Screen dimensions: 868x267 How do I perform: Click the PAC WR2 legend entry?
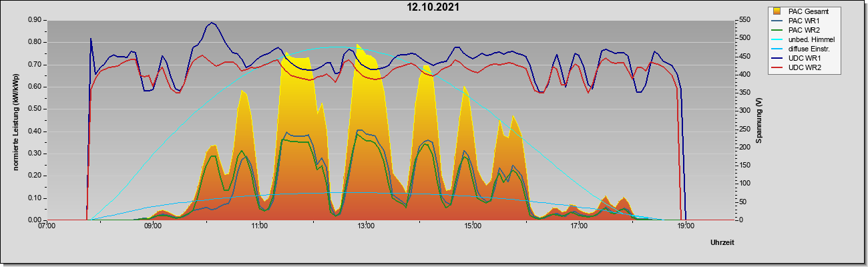(x=795, y=30)
